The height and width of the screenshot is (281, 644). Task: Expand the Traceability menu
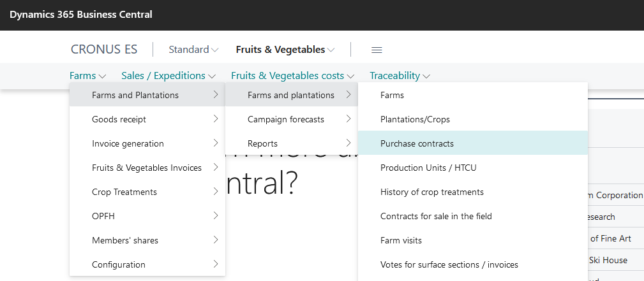[x=400, y=75]
